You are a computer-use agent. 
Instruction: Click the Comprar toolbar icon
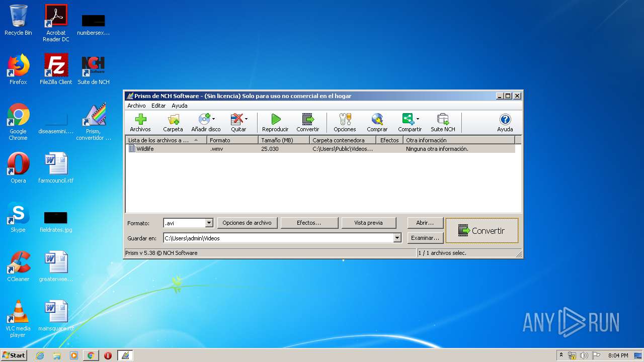(377, 123)
